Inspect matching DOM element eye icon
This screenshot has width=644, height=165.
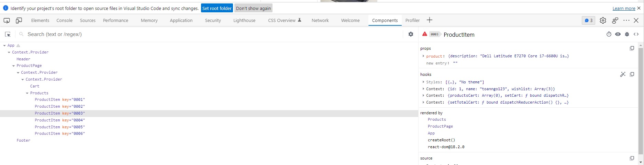pos(618,34)
